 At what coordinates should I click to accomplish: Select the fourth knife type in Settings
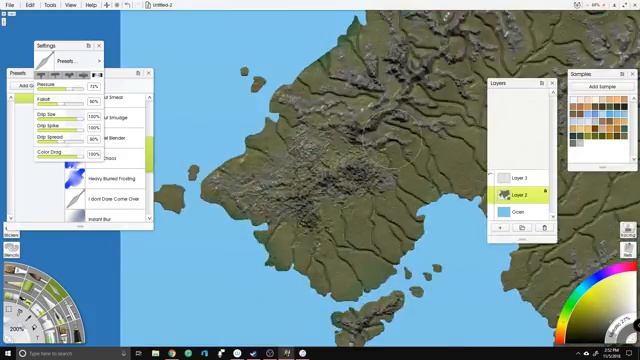(x=83, y=75)
